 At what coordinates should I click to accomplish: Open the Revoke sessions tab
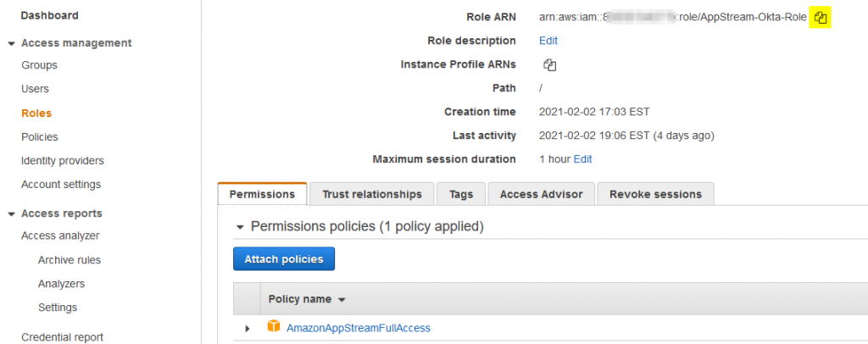tap(655, 194)
